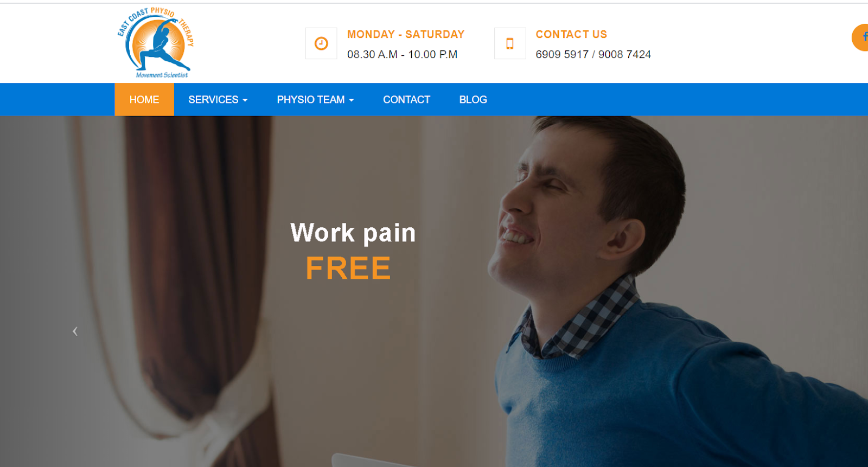Open the SERVICES menu
Screen dimensions: 868x467
point(218,100)
